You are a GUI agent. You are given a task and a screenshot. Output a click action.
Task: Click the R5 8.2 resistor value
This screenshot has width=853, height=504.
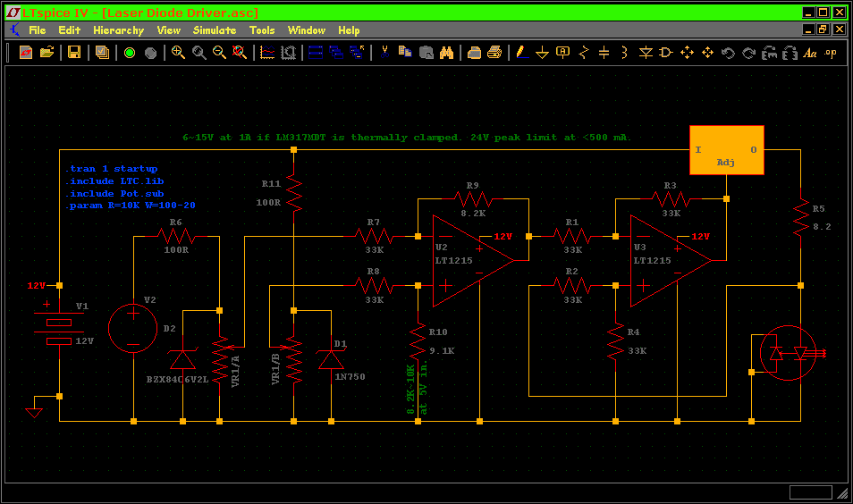click(x=822, y=227)
